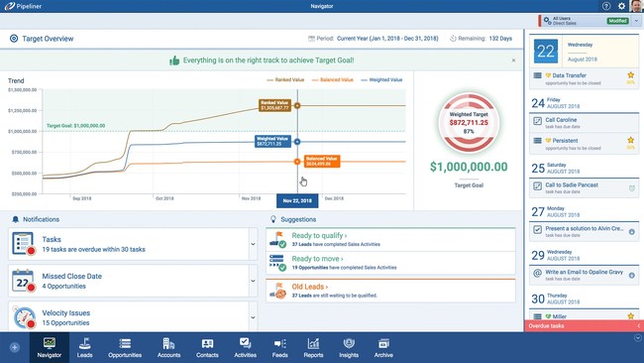Open Accounts from the bottom bar
This screenshot has width=644, height=363.
tap(168, 347)
